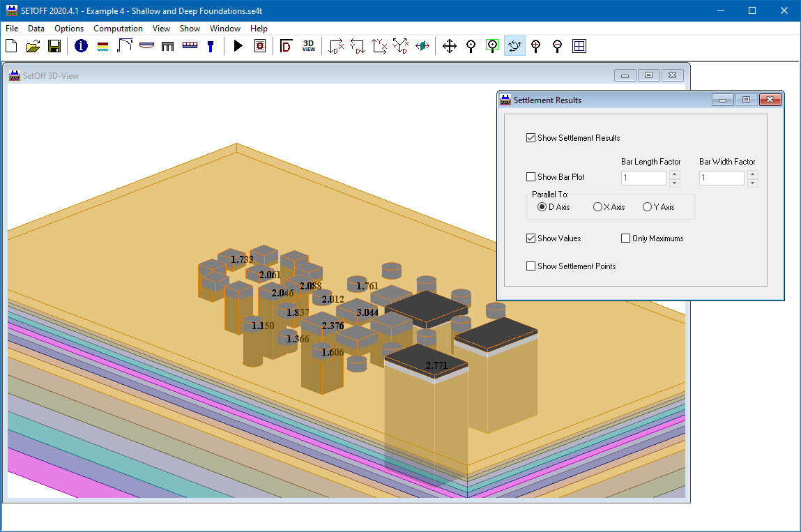
Task: Close the Settlement Results dialog
Action: 769,100
